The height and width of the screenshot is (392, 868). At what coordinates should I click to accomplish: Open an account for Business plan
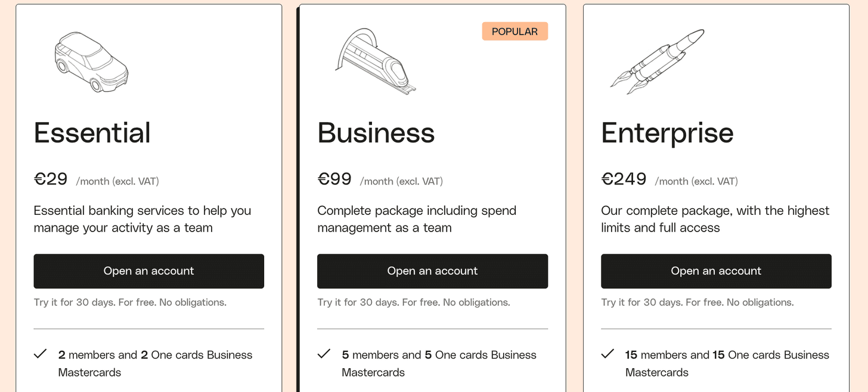click(x=432, y=271)
